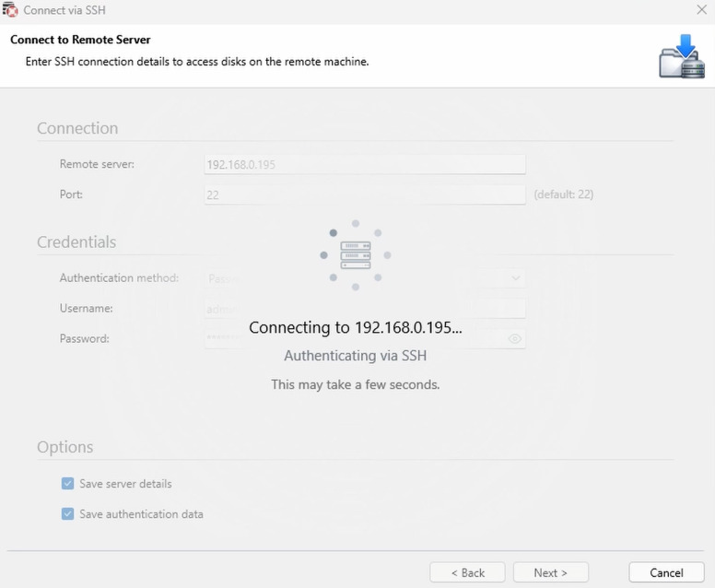Click the Password field
The height and width of the screenshot is (588, 715).
(365, 338)
